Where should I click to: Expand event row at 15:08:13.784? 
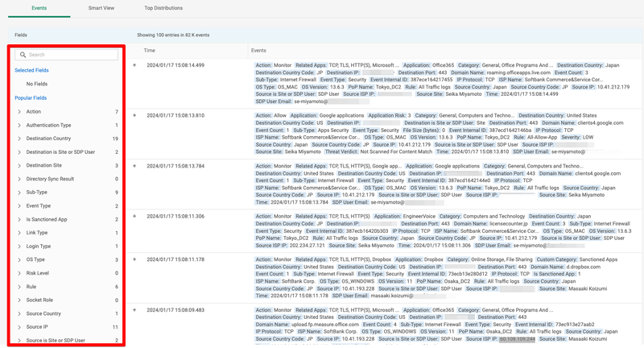tap(134, 166)
